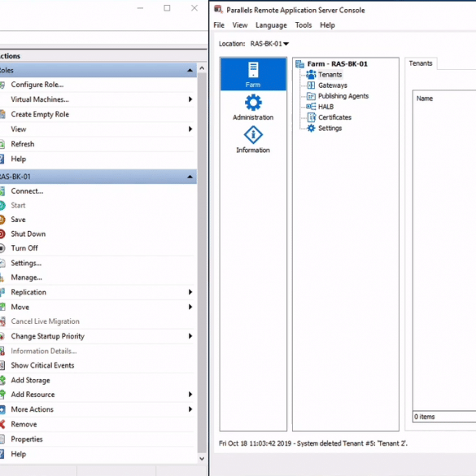
Task: Click Show Critical Events action
Action: 42,365
